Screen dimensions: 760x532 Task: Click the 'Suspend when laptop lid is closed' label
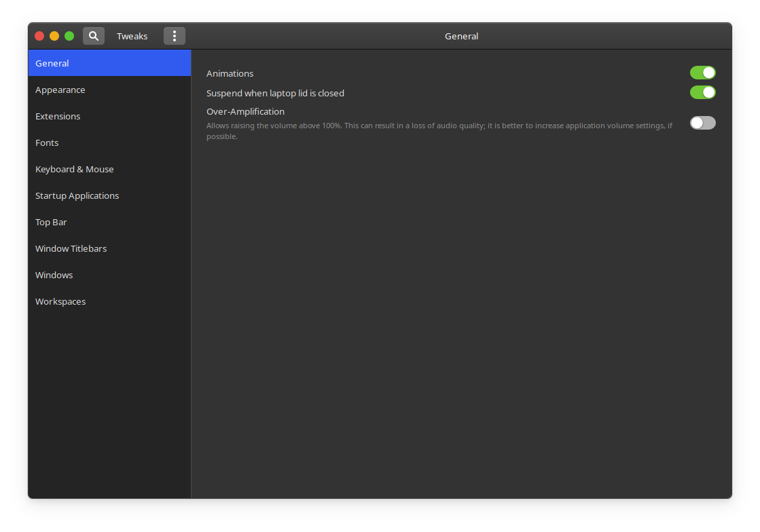[275, 93]
